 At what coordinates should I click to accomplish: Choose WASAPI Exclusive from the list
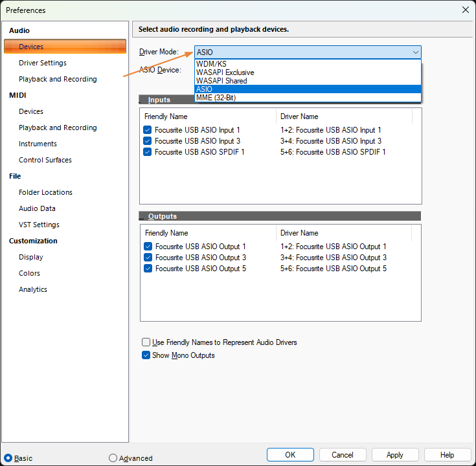[x=308, y=72]
